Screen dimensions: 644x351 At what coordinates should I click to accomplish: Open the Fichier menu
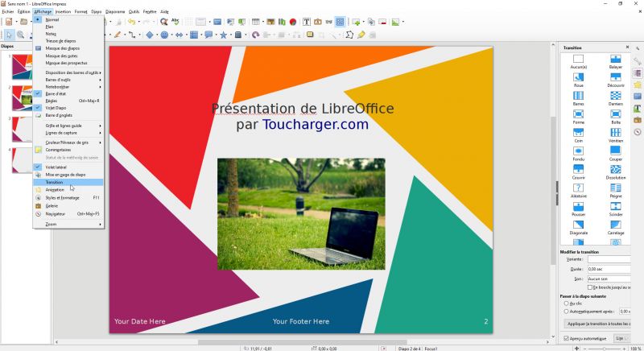click(x=8, y=11)
